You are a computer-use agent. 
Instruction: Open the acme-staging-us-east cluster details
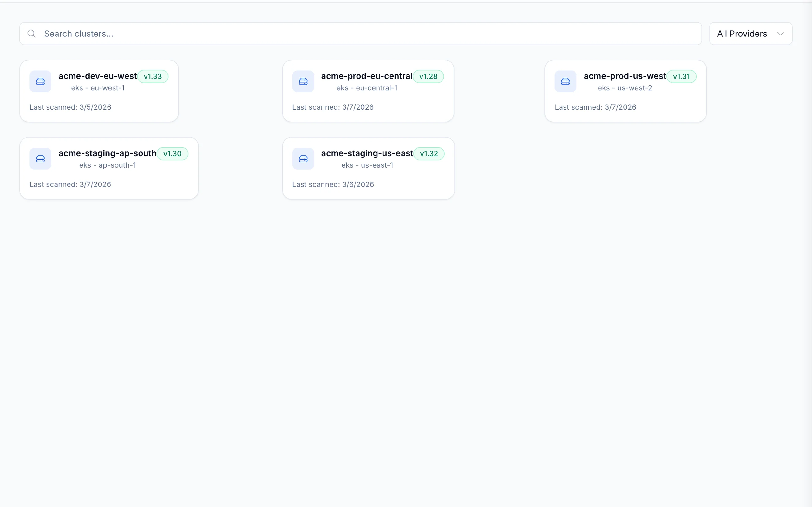point(367,153)
